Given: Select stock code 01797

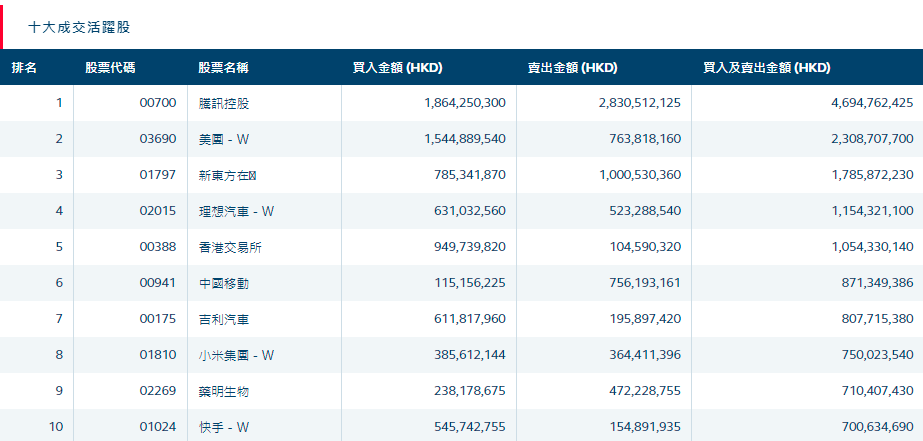Looking at the screenshot, I should 158,175.
